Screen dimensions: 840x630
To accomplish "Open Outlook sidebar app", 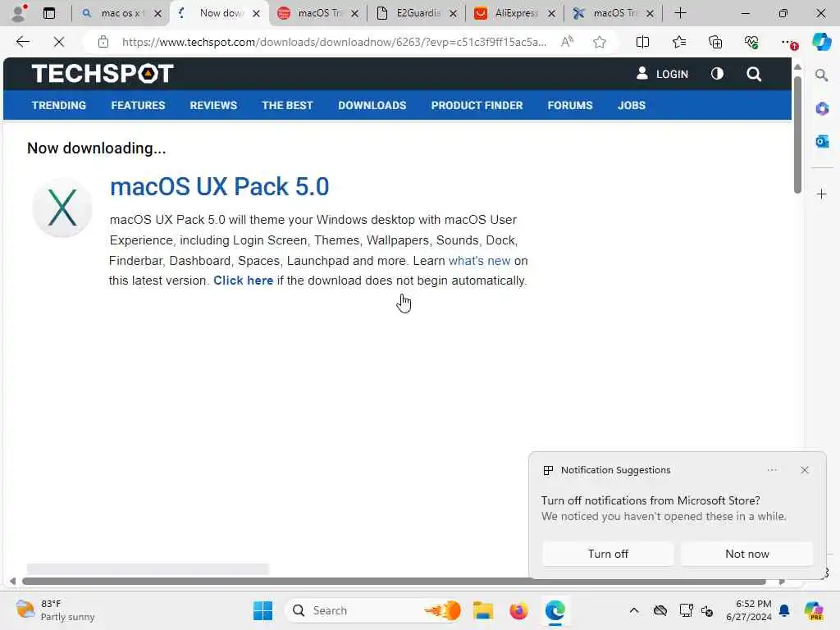I will (x=822, y=141).
